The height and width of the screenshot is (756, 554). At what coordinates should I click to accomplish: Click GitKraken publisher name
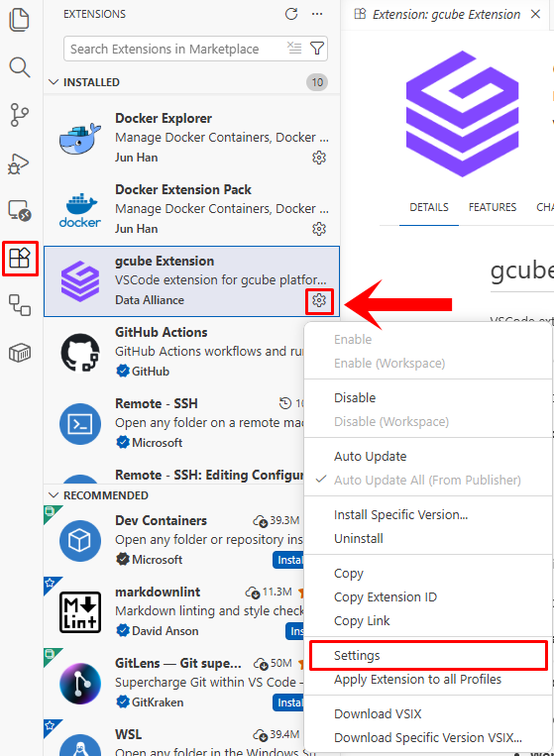(x=158, y=702)
